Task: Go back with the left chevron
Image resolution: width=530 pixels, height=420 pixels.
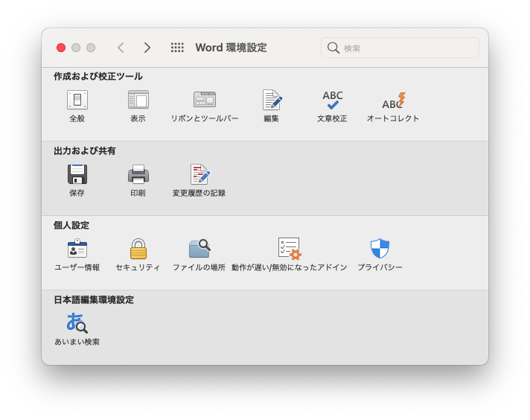Action: click(121, 48)
